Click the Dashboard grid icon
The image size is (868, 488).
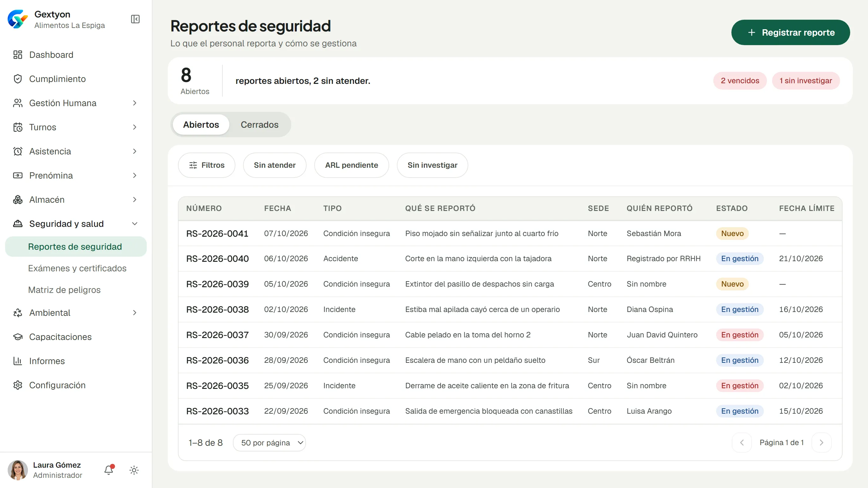point(17,55)
